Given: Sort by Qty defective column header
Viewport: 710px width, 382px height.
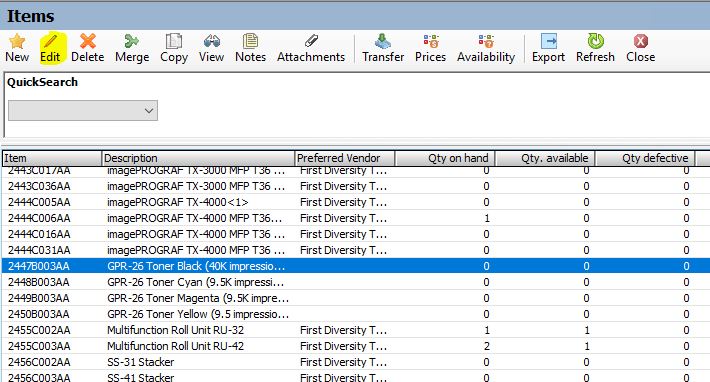Looking at the screenshot, I should tap(645, 158).
